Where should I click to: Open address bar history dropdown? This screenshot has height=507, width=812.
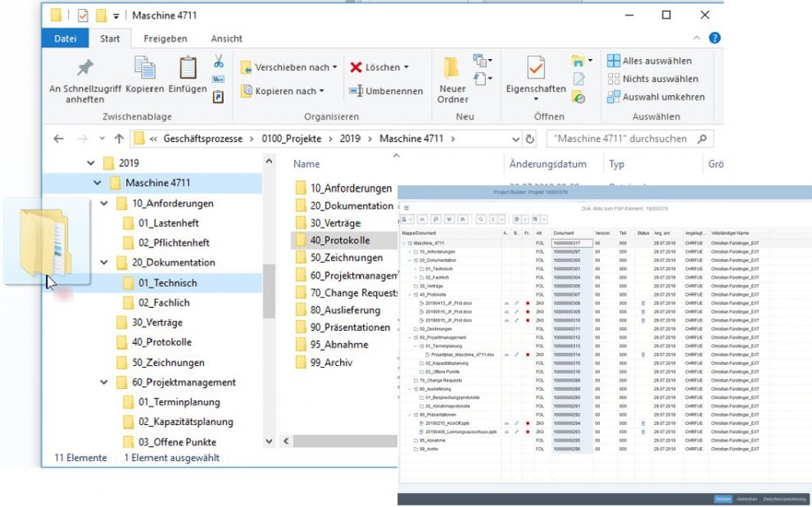[515, 138]
